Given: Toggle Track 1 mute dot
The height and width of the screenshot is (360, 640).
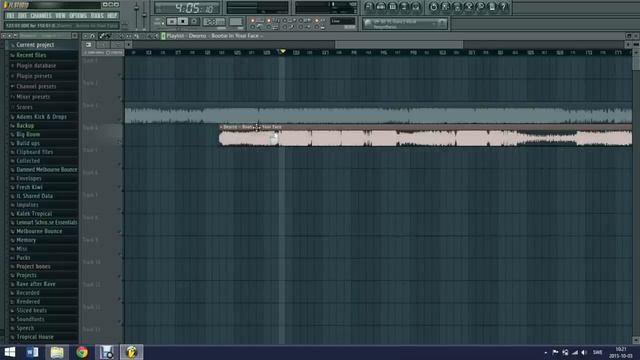Looking at the screenshot, I should [120, 75].
